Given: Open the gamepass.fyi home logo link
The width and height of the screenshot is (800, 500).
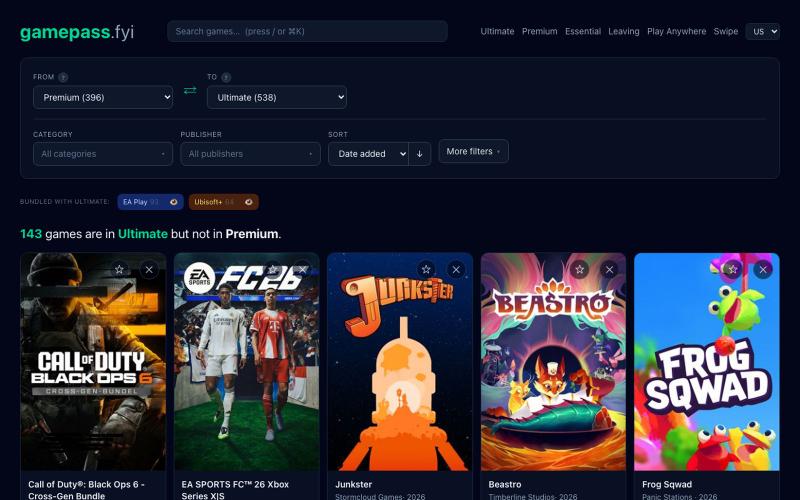Looking at the screenshot, I should (x=77, y=32).
